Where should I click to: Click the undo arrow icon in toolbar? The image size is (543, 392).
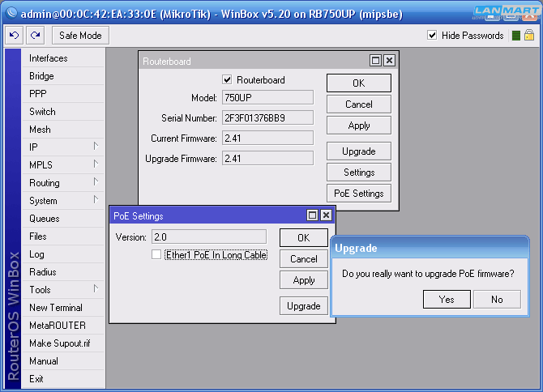click(x=15, y=36)
